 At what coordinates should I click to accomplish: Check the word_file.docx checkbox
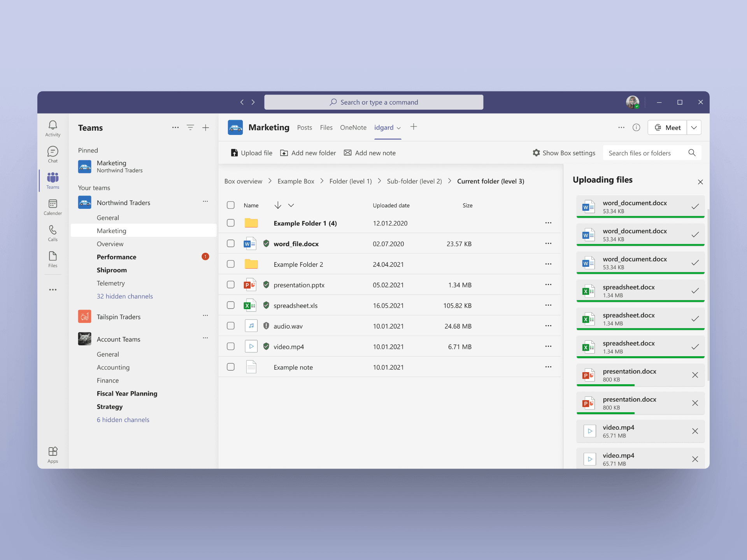coord(231,243)
